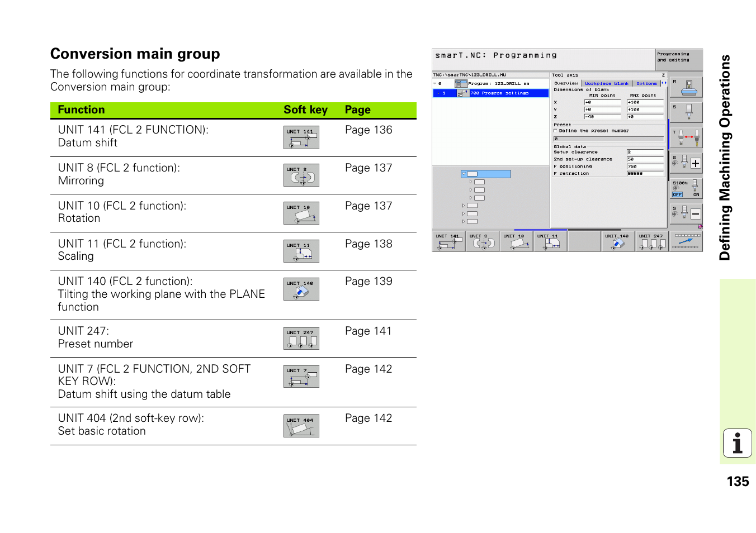This screenshot has height=533, width=756.
Task: Click Page 137 in the Rotation row
Action: pyautogui.click(x=368, y=206)
